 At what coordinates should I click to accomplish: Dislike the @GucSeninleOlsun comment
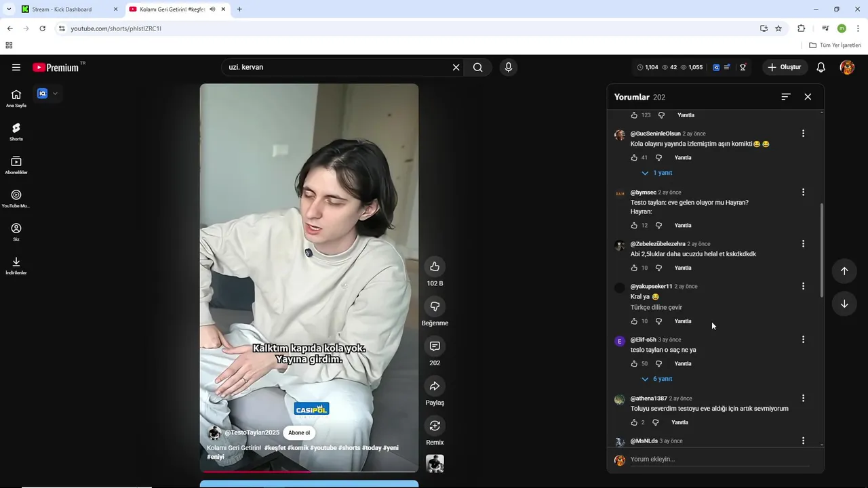coord(658,158)
